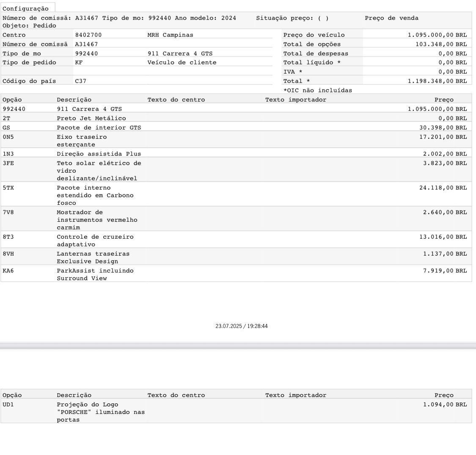476x455 pixels.
Task: Click option code 'UD1'
Action: [8, 405]
